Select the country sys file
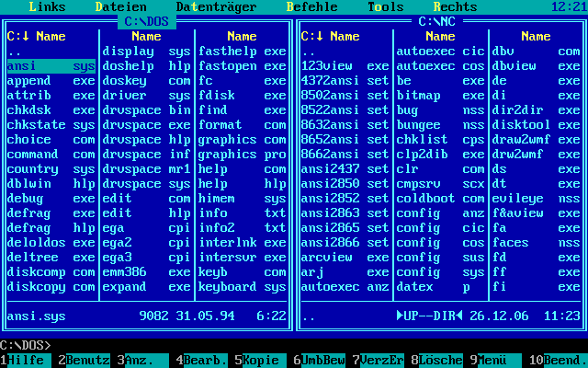 pyautogui.click(x=51, y=169)
